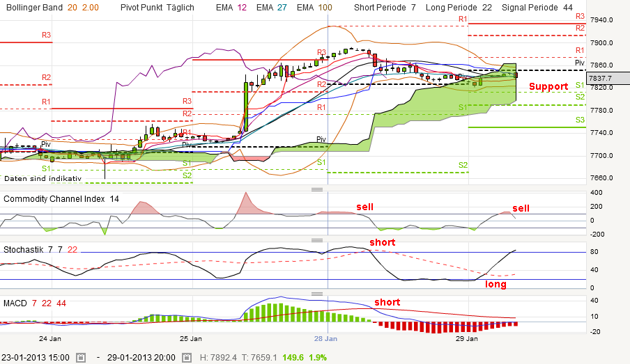Select the start date 23-01-2013 15:00
630x364 pixels.
coord(36,357)
